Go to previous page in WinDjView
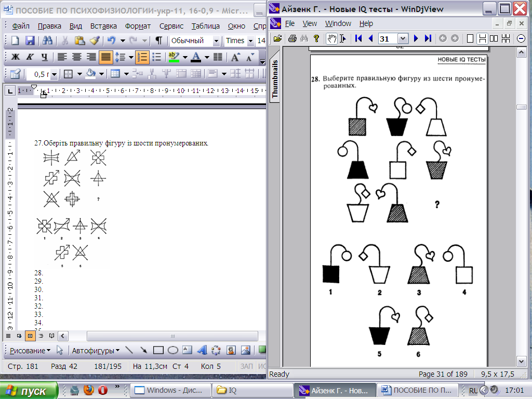Image resolution: width=532 pixels, height=399 pixels. click(x=370, y=38)
